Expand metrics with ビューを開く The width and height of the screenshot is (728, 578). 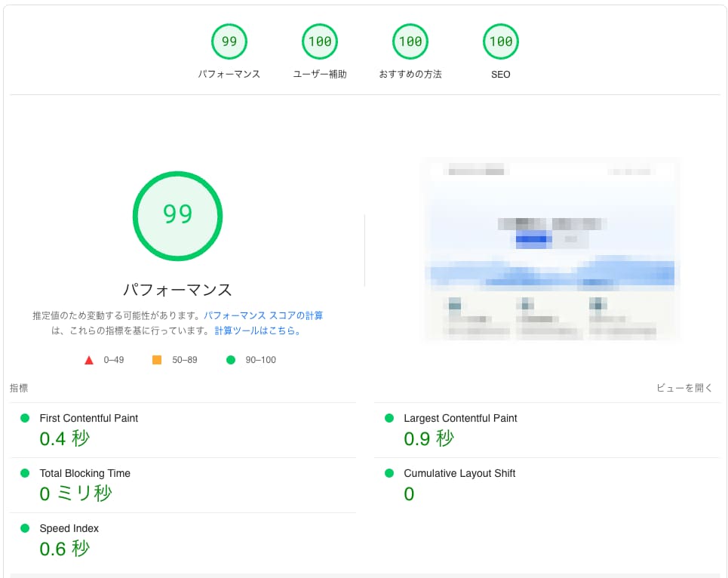pos(684,388)
